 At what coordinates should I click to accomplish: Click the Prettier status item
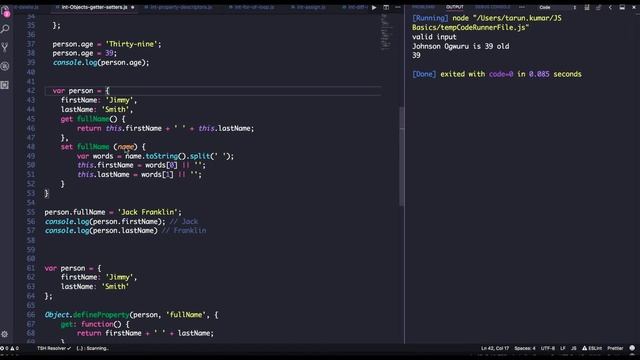pos(615,348)
